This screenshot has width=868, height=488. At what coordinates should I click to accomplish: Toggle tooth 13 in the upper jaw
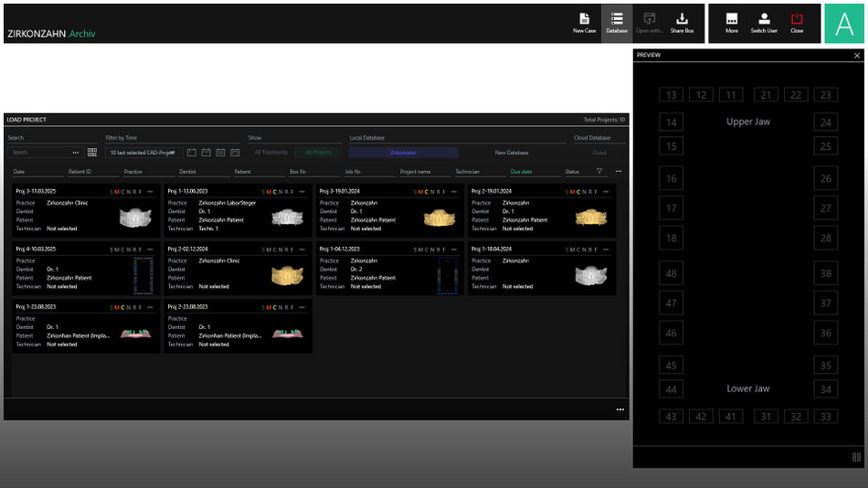pyautogui.click(x=672, y=95)
